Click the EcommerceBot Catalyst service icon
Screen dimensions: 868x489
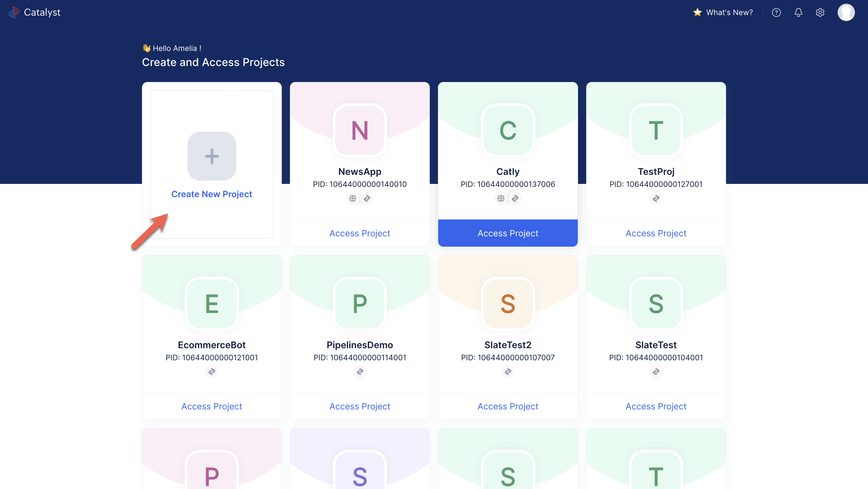click(212, 372)
